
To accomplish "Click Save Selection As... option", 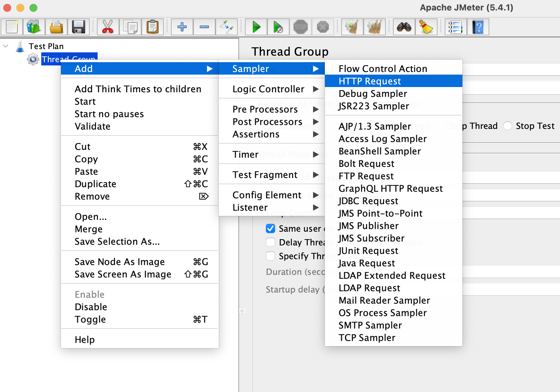I will coord(140,241).
